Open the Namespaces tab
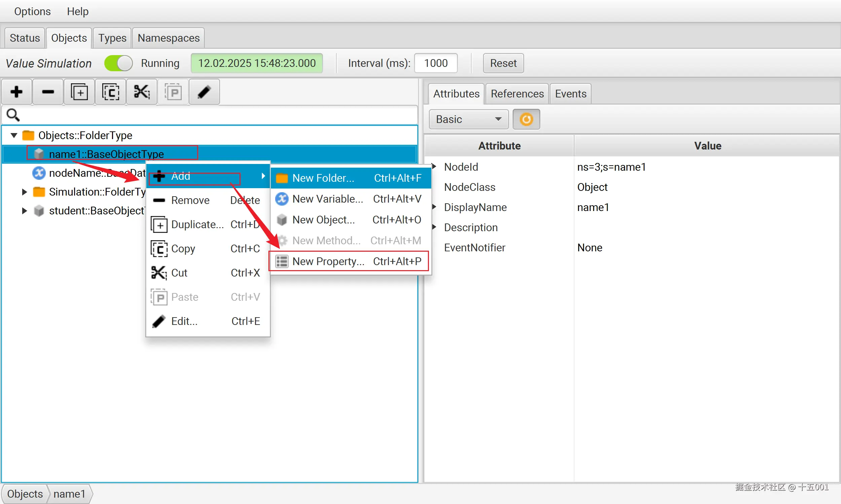The image size is (841, 504). (168, 38)
